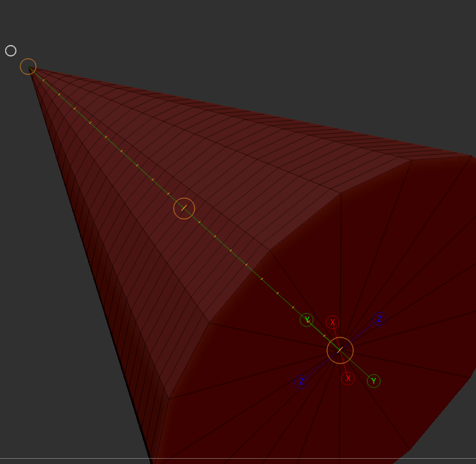
Task: Click the small white ring beside the cone tip
Action: pyautogui.click(x=10, y=51)
